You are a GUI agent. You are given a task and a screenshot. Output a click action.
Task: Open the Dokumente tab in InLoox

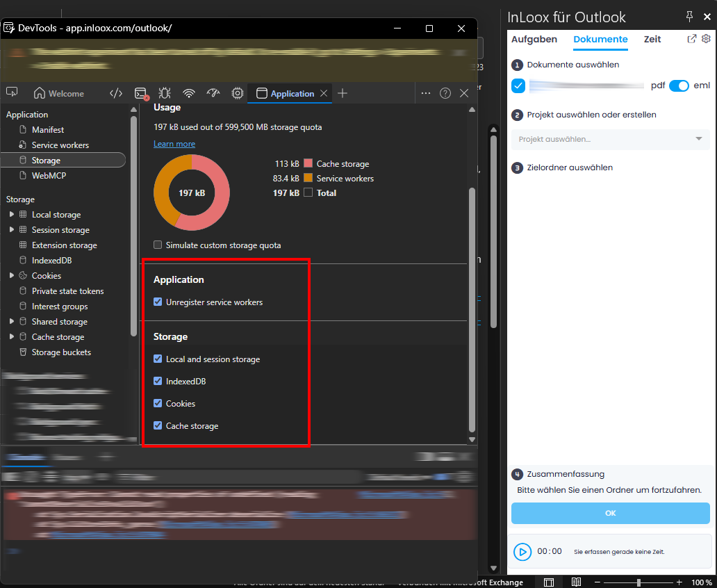pyautogui.click(x=600, y=40)
